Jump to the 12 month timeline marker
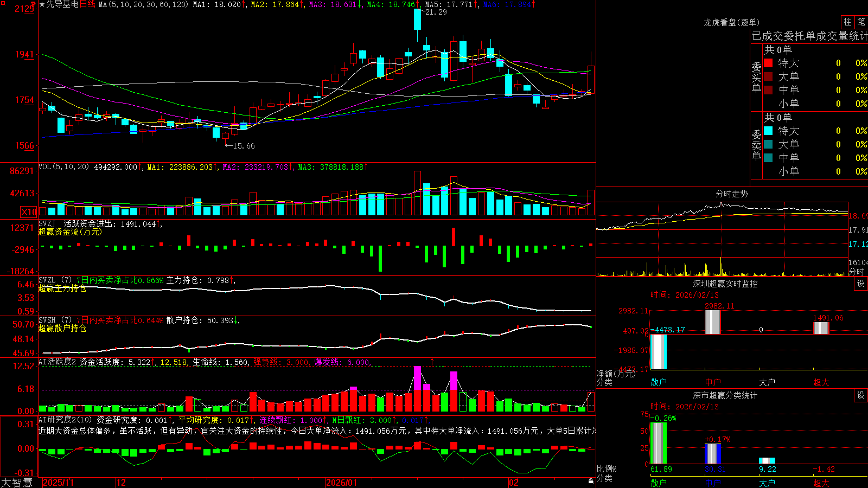The width and height of the screenshot is (868, 488). (x=122, y=483)
